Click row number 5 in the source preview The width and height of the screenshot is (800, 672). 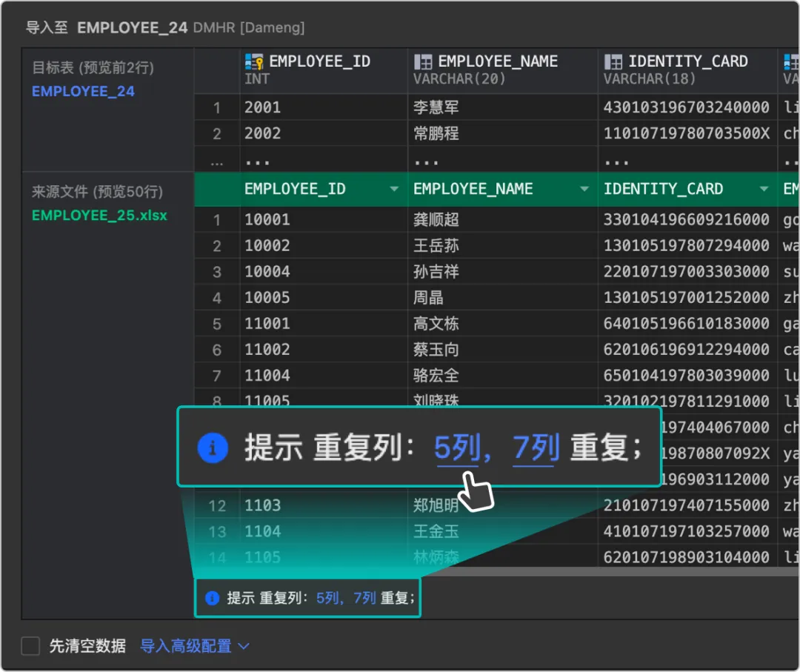tap(216, 323)
